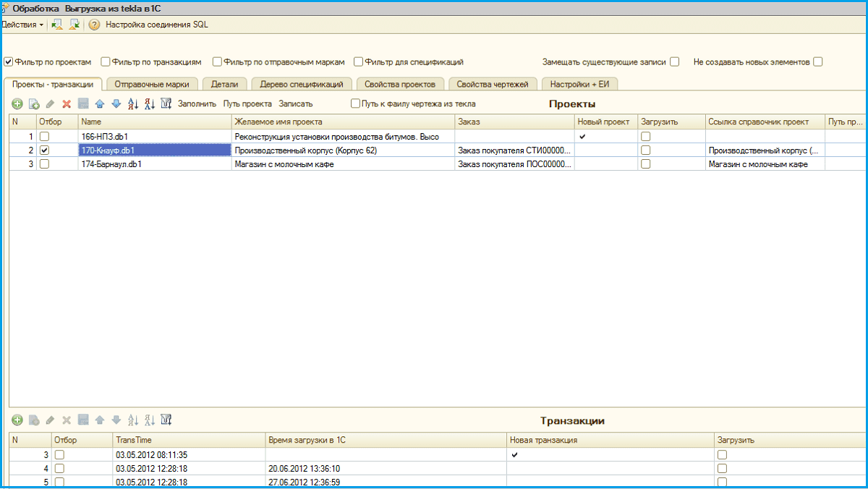Sort projects ascending with the А-Я icon
This screenshot has width=868, height=489.
(133, 104)
